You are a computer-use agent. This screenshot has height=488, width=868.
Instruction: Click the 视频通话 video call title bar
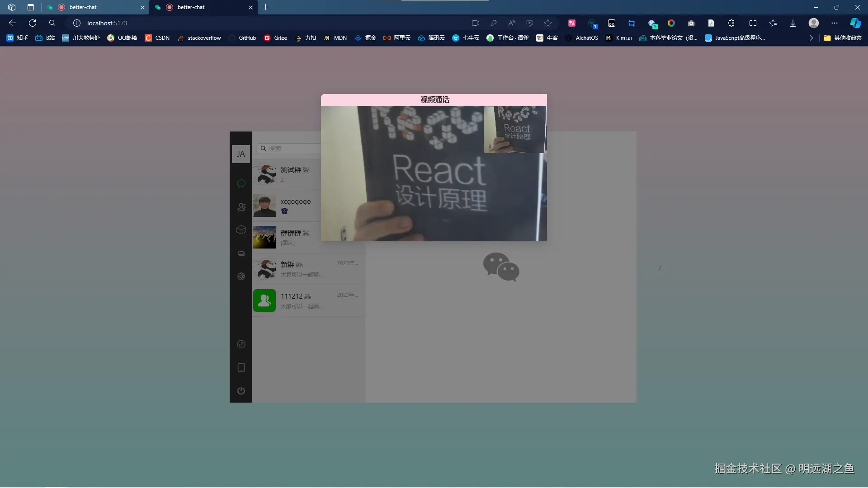click(x=434, y=99)
